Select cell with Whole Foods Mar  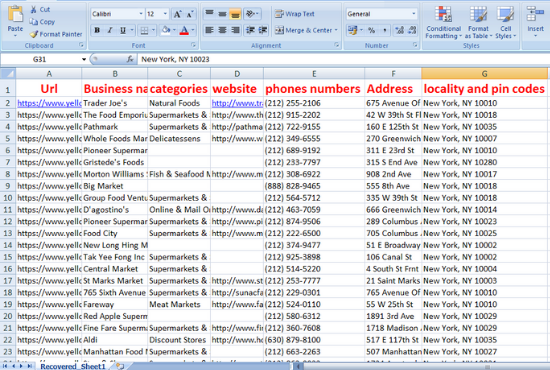pyautogui.click(x=115, y=139)
